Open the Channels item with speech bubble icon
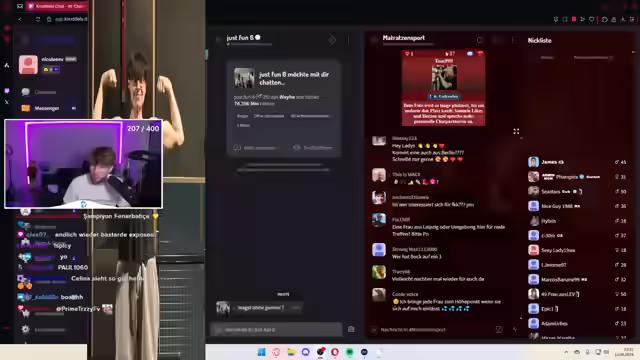The width and height of the screenshot is (640, 360). click(39, 92)
